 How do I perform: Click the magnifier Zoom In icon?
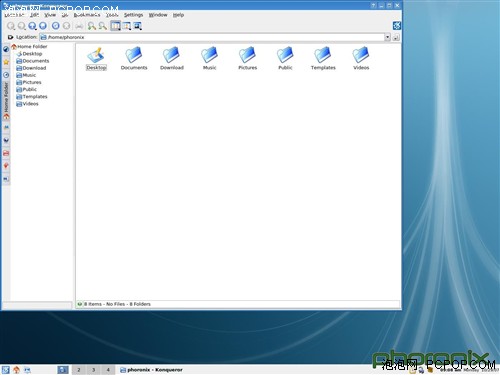click(x=91, y=26)
